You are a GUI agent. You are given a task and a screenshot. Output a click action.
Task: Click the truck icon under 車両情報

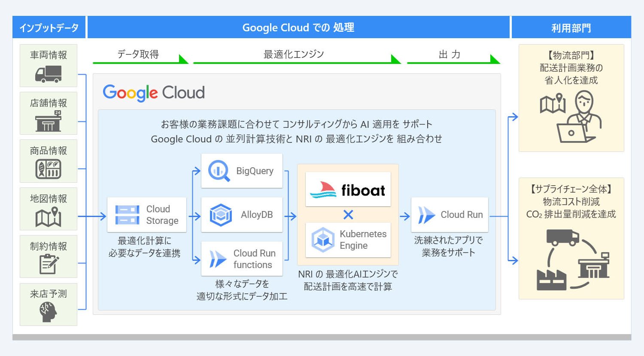pos(48,74)
